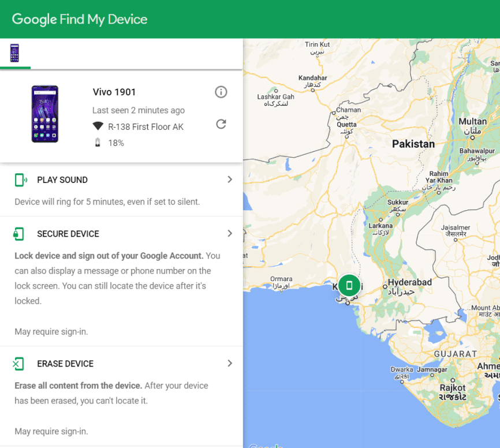Select the Vivo device tab thumbnail
500x448 pixels.
coord(14,53)
